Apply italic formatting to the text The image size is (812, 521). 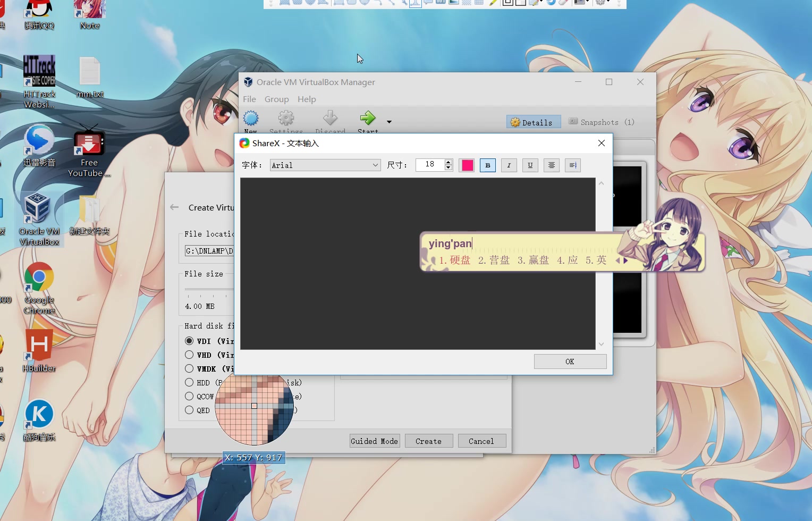(509, 165)
